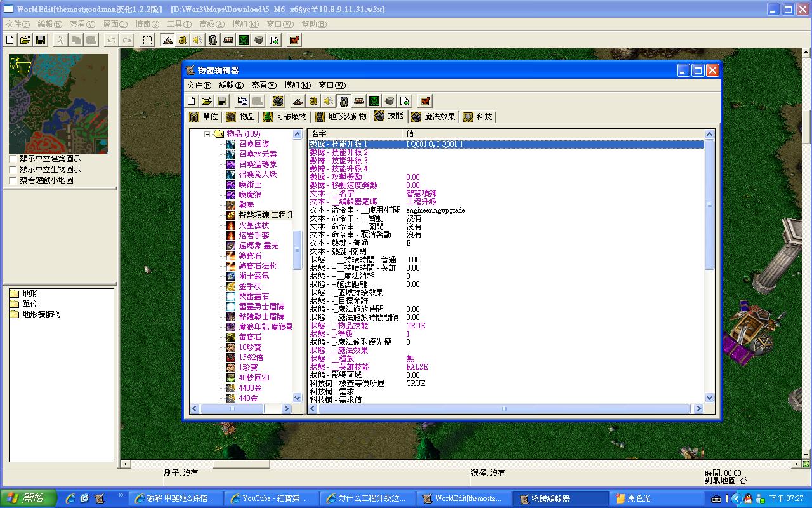Select 狀態 - 魔法消耗 property row
This screenshot has width=812, height=508.
(506, 276)
